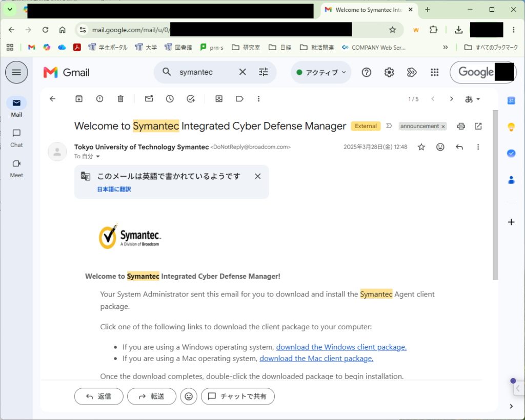Expand recipient details next to To 自分
Viewport: 525px width, 420px height.
(98, 157)
